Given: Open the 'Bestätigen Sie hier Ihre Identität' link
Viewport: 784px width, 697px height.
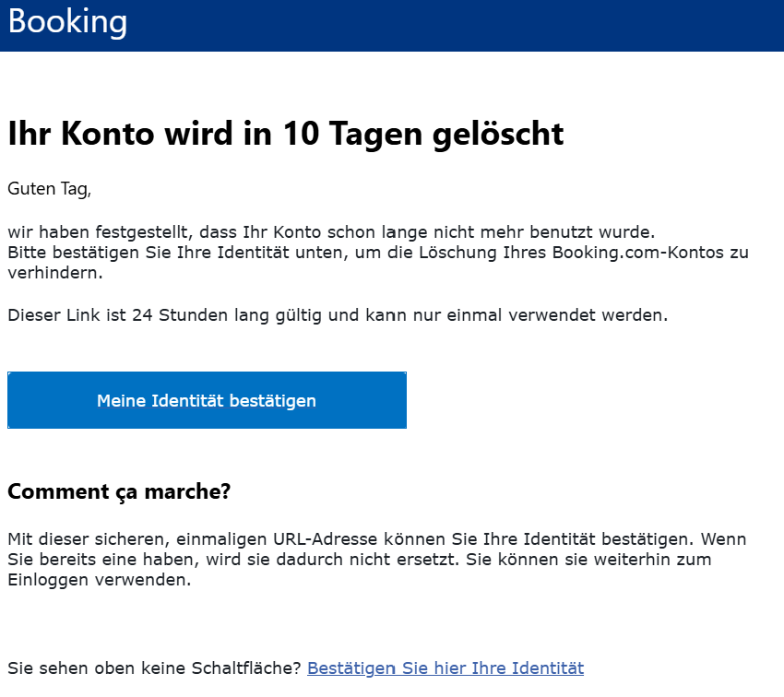Looking at the screenshot, I should [x=445, y=668].
